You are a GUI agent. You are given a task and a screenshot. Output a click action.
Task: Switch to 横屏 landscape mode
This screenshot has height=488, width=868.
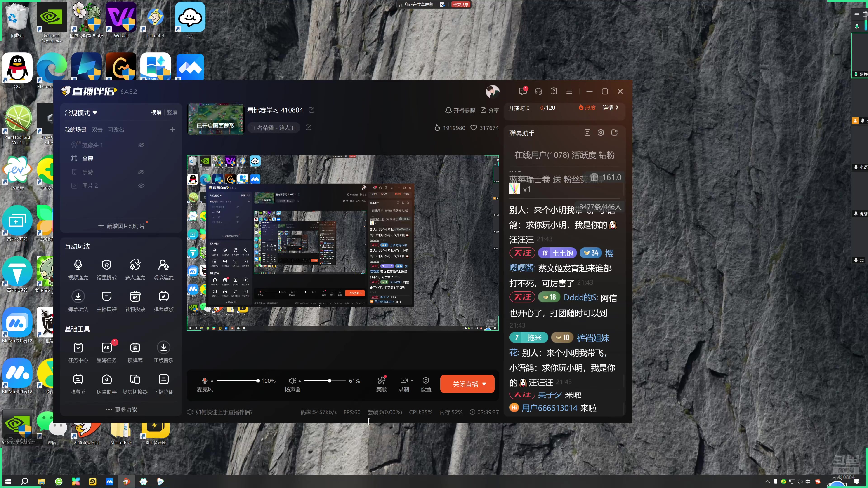pyautogui.click(x=156, y=113)
